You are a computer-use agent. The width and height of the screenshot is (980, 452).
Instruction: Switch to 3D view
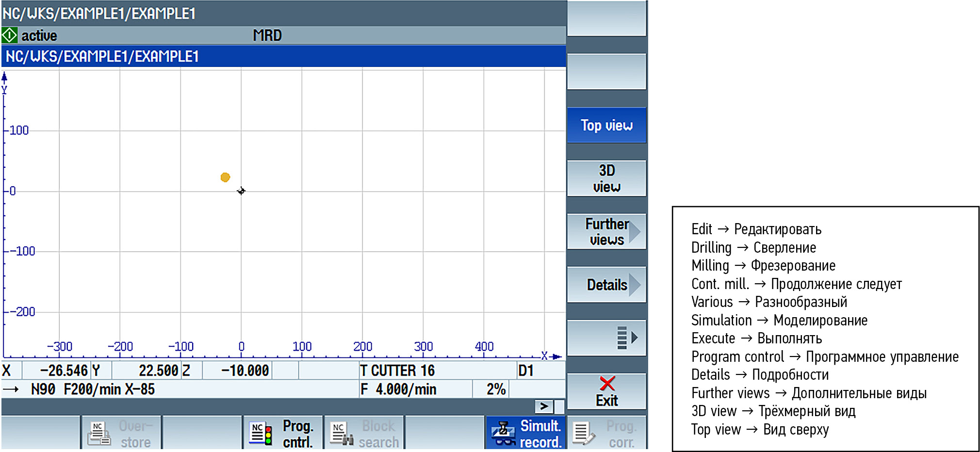(606, 178)
